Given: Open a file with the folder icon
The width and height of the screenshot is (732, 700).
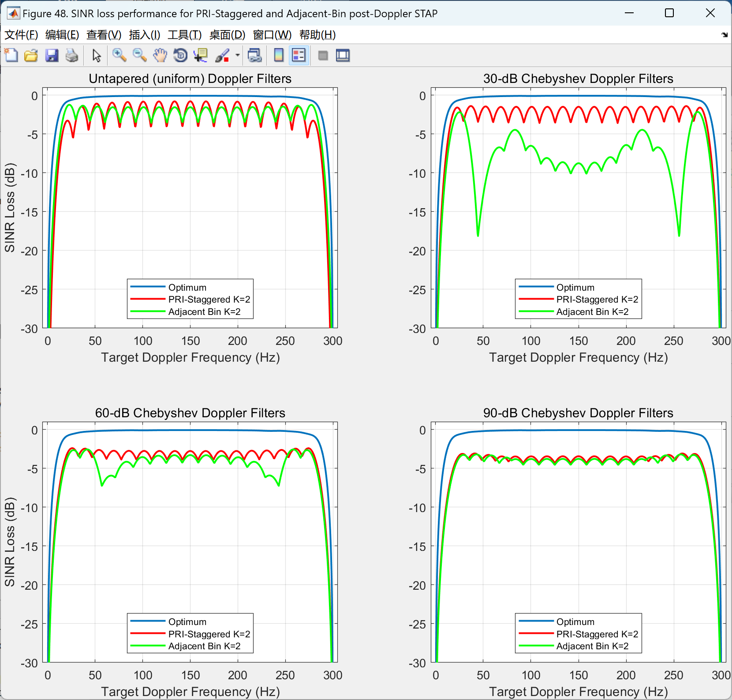Looking at the screenshot, I should pyautogui.click(x=31, y=55).
